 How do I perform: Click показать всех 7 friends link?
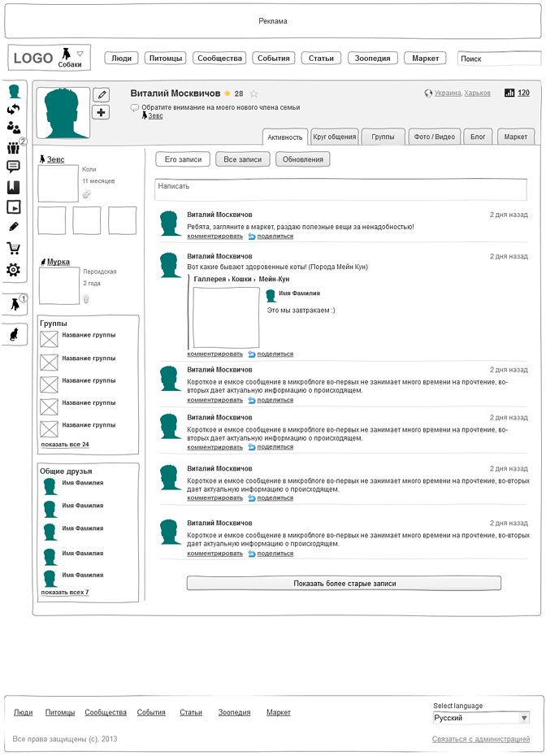[64, 592]
